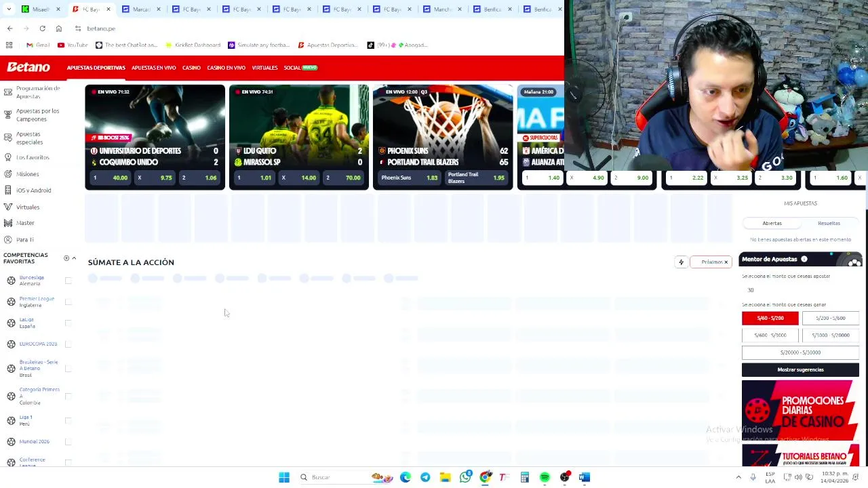Check the EUROCOPA 2028 checkbox

pyautogui.click(x=68, y=344)
